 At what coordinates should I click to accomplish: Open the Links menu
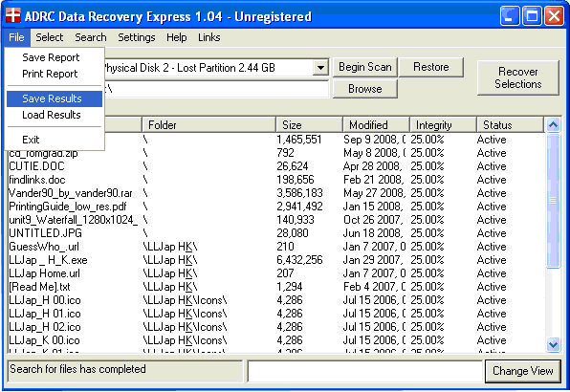(209, 37)
